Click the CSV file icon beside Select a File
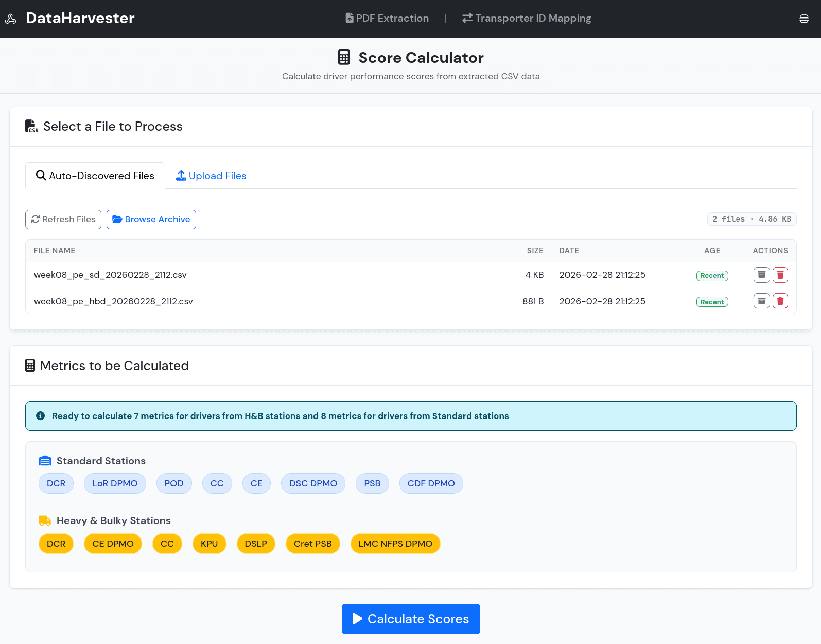The height and width of the screenshot is (644, 821). [31, 126]
